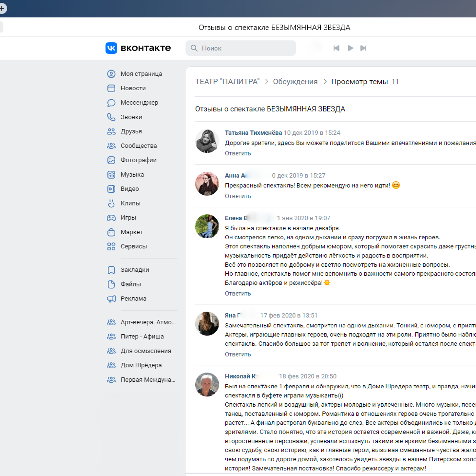
Task: Open the Игры section
Action: tap(128, 217)
